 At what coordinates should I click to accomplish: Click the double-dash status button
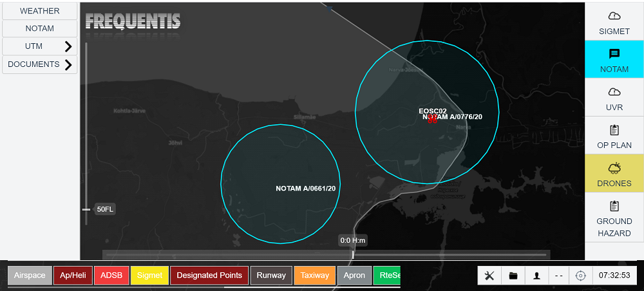(558, 276)
